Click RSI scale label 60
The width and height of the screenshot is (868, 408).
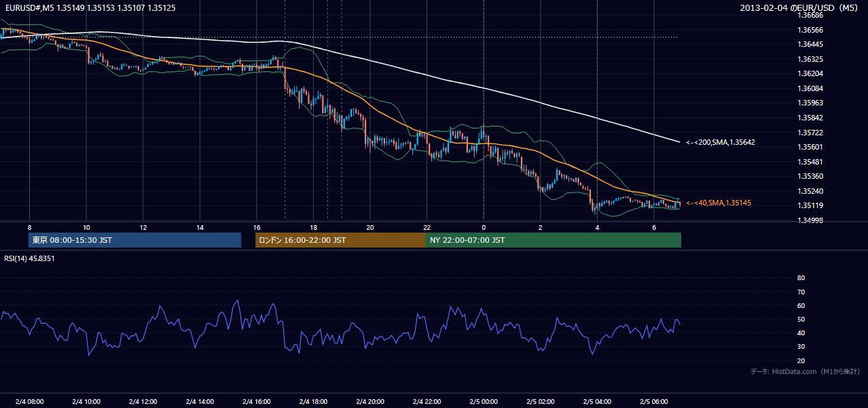tap(801, 305)
